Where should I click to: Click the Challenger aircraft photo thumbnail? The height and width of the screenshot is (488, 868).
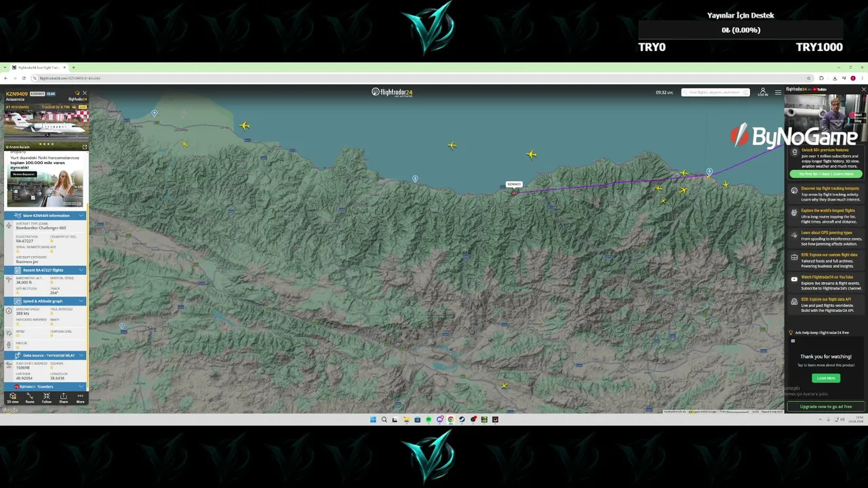point(46,126)
